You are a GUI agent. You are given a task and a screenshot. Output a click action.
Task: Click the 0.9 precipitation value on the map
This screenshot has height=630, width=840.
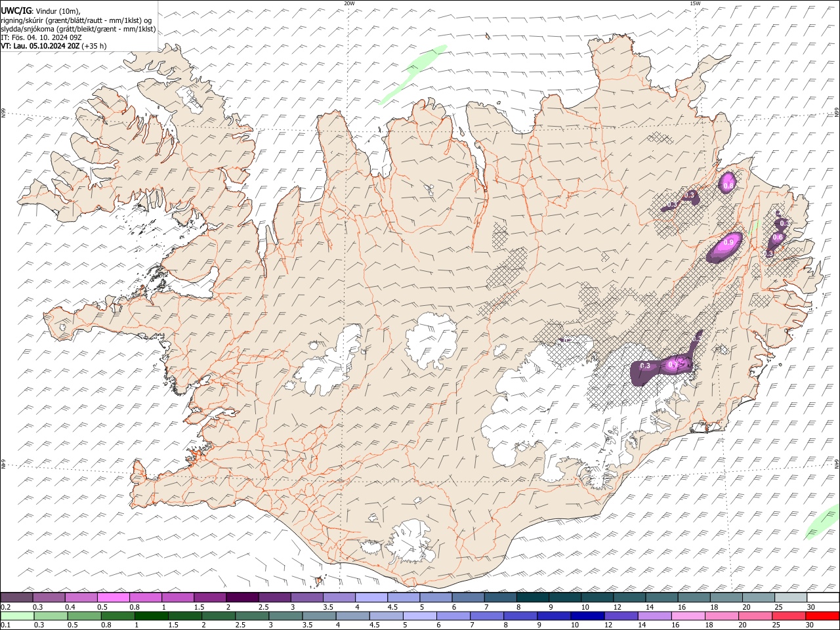click(728, 243)
